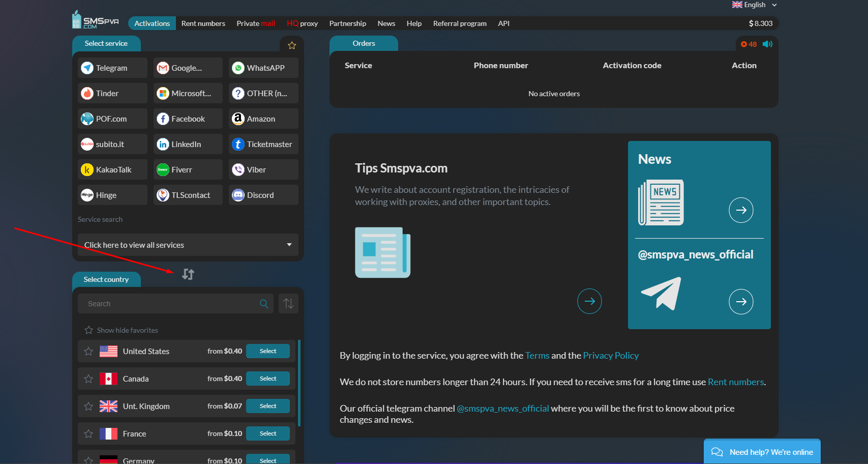Click Select for United States
This screenshot has height=464, width=868.
coord(268,351)
